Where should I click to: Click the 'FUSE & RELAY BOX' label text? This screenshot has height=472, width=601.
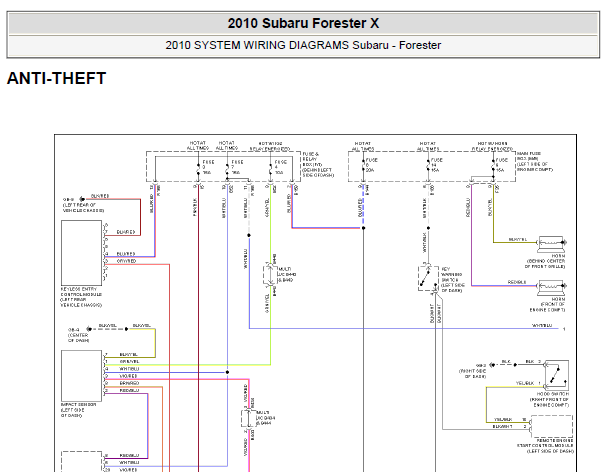(x=318, y=164)
